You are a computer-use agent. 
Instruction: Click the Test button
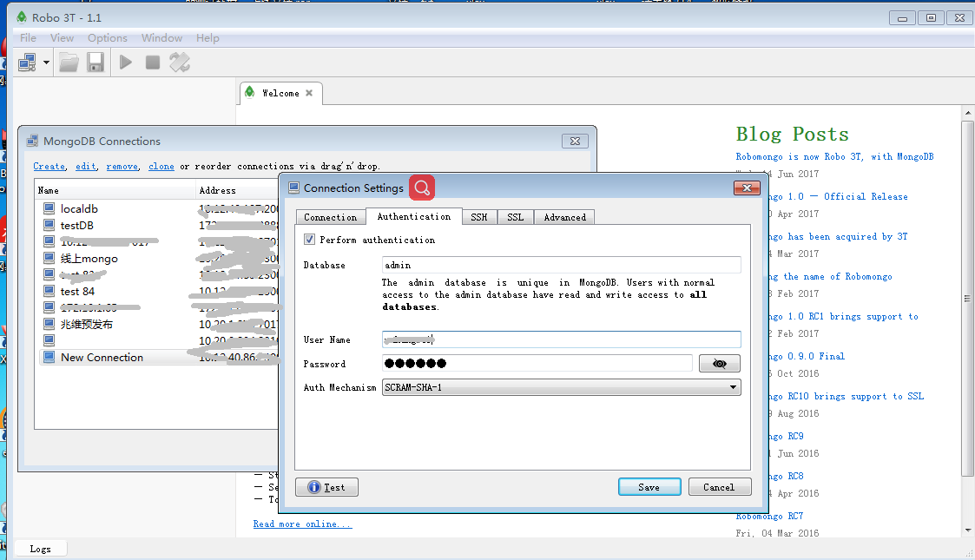(326, 487)
